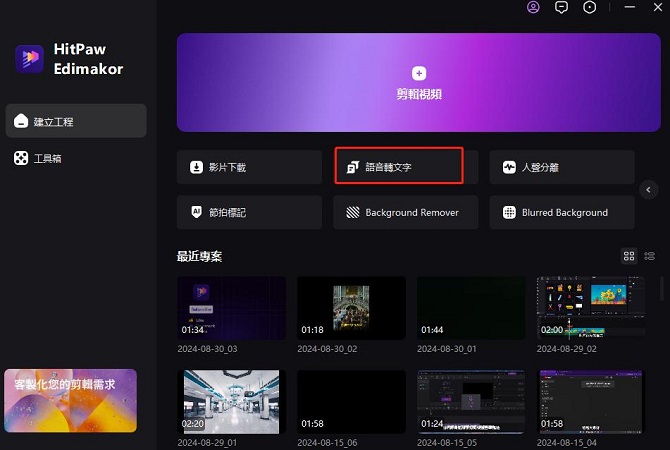This screenshot has height=450, width=670.
Task: Open 工具箱 in the sidebar
Action: (x=75, y=158)
